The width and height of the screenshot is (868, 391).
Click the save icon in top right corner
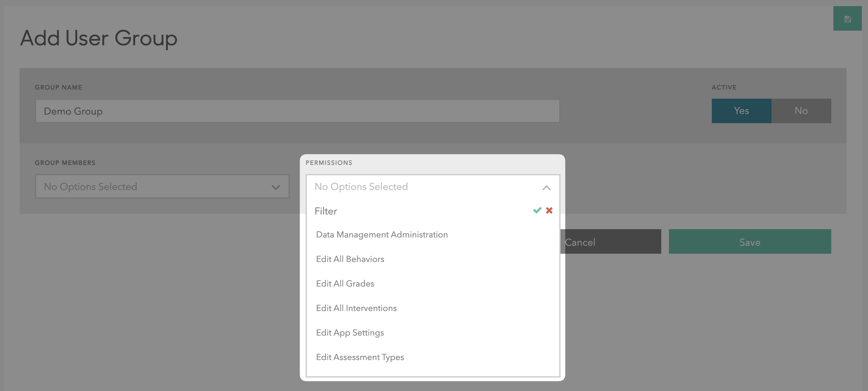pos(847,18)
